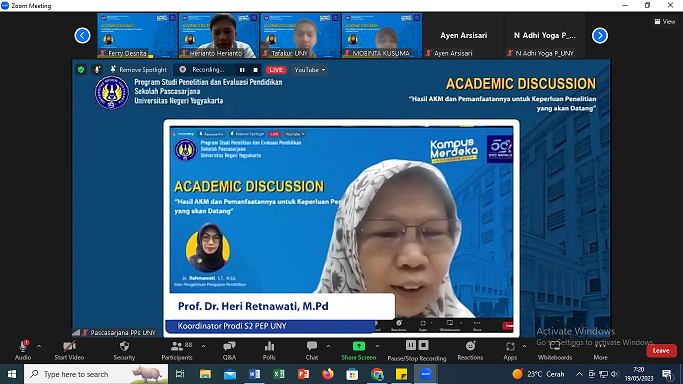Expand the Apps options arrow
This screenshot has width=683, height=384.
[524, 347]
